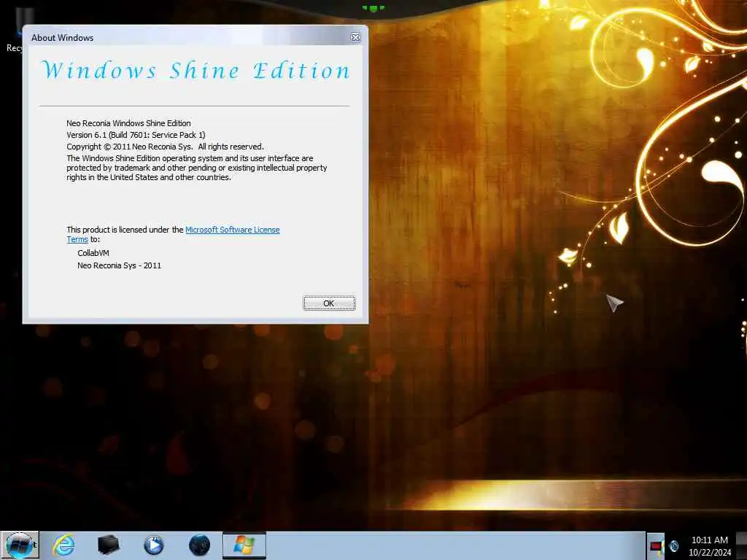Viewport: 747px width, 560px height.
Task: Click the date 10/22/2024 in the tray
Action: [x=709, y=553]
